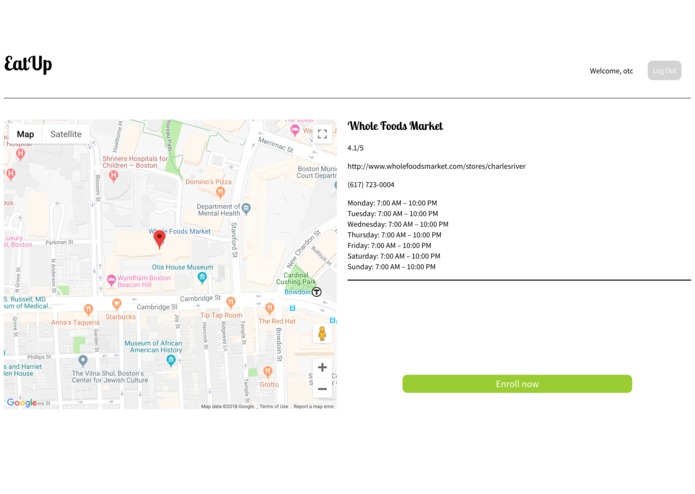Open the map Terms of Use link
The image size is (695, 494).
tap(273, 406)
